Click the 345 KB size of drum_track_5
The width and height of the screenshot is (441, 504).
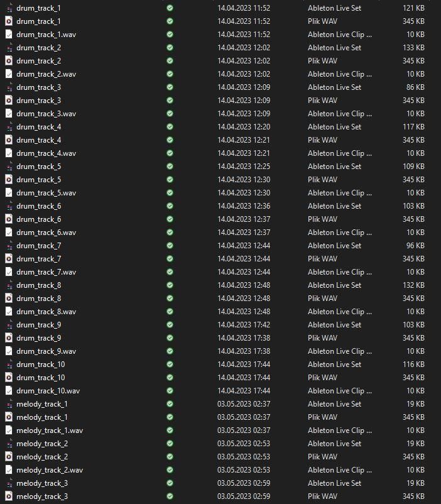[x=413, y=179]
